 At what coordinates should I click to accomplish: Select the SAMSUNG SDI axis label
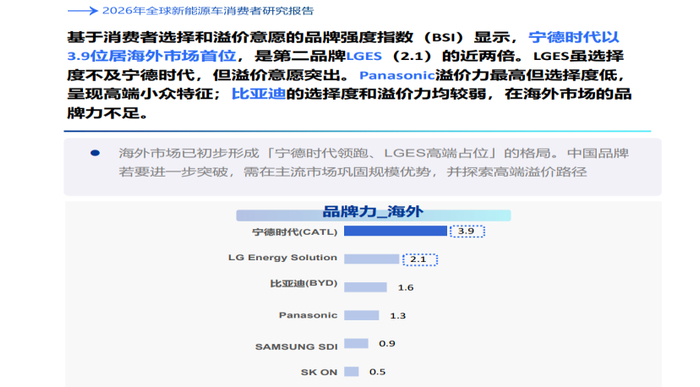click(x=296, y=347)
